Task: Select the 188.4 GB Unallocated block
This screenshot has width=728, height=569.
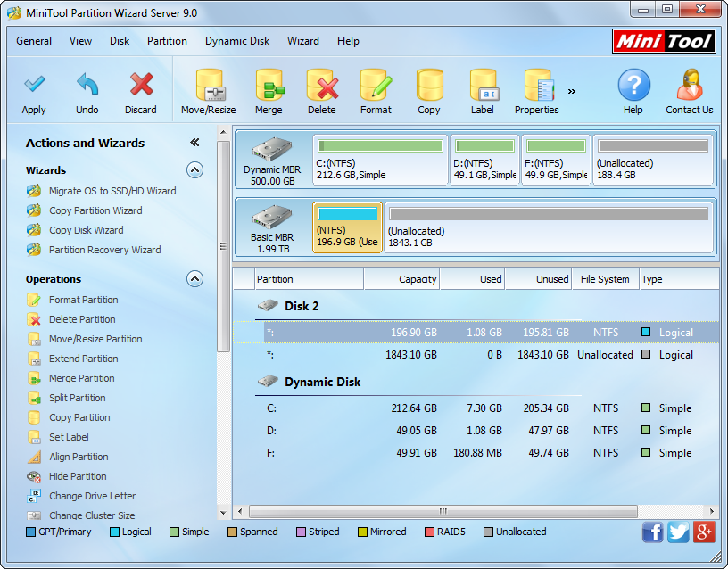Action: [x=652, y=160]
